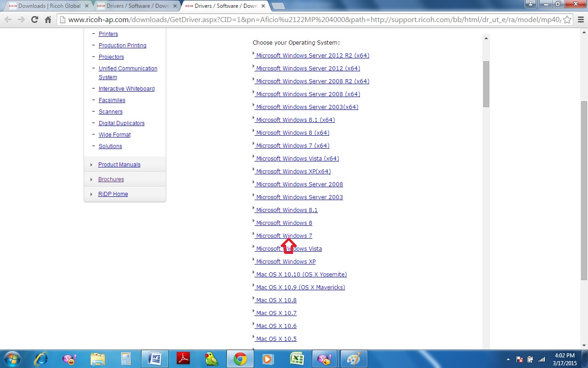Click the Chrome icon on the taskbar
The height and width of the screenshot is (368, 588).
pos(240,359)
